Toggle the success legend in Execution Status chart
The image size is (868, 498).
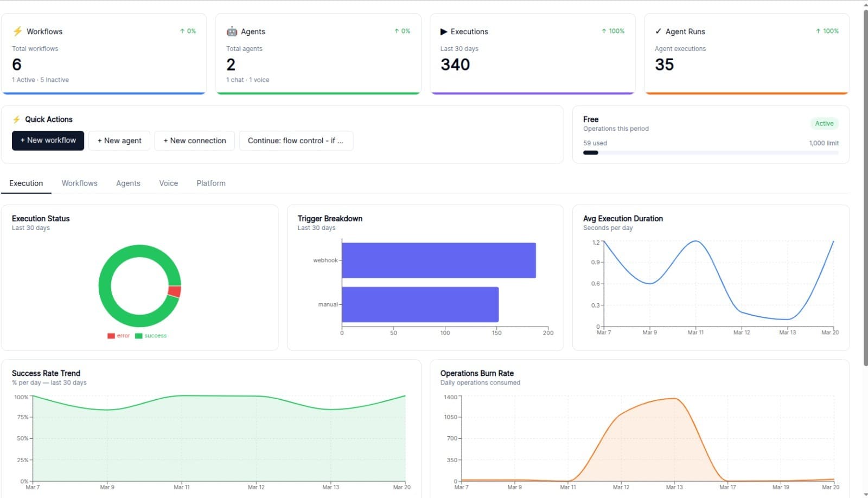tap(152, 335)
